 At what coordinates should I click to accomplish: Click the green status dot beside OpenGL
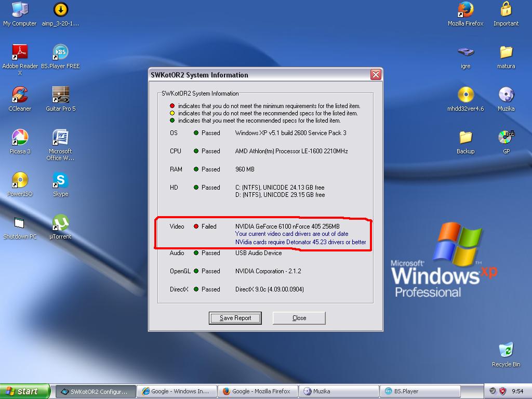pyautogui.click(x=196, y=271)
